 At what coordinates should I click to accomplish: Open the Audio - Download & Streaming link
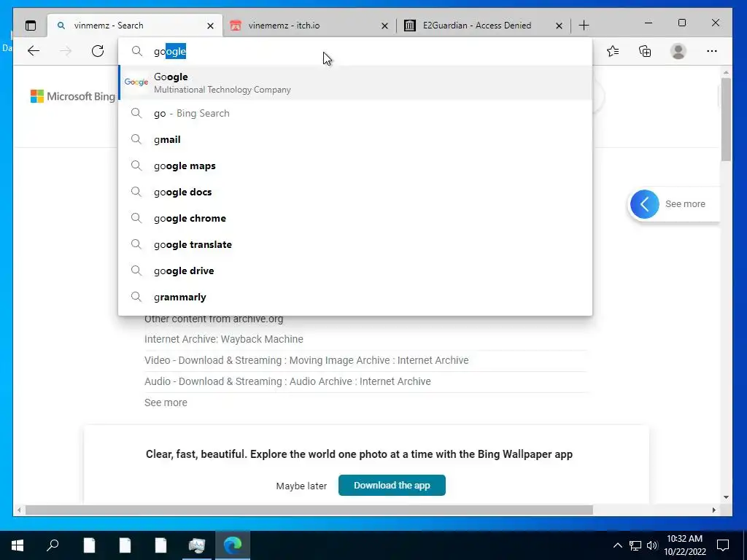[287, 381]
